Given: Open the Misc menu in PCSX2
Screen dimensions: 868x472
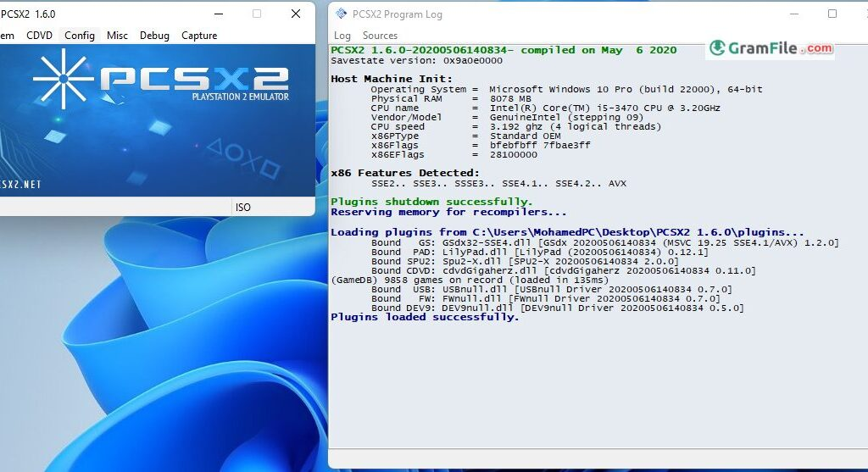Looking at the screenshot, I should pos(117,36).
